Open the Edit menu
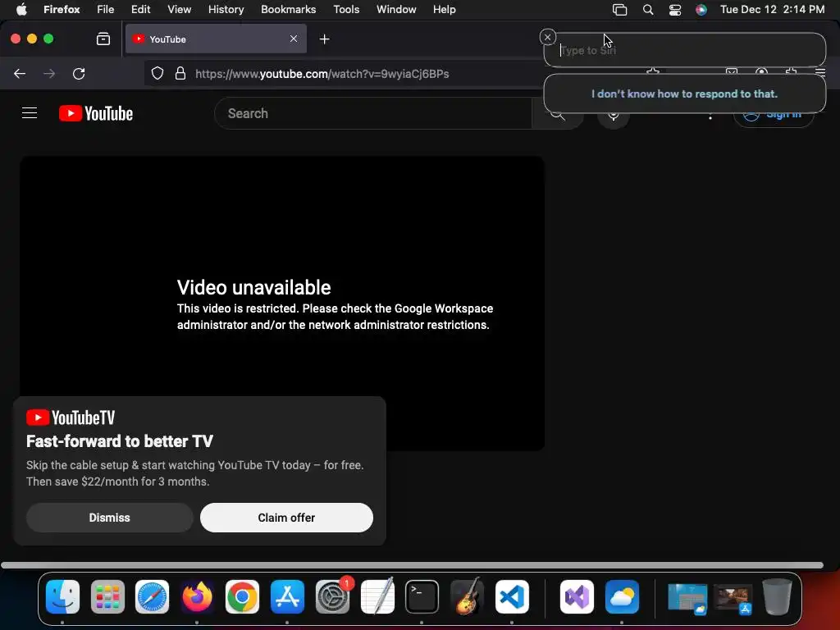Viewport: 840px width, 630px height. tap(141, 9)
